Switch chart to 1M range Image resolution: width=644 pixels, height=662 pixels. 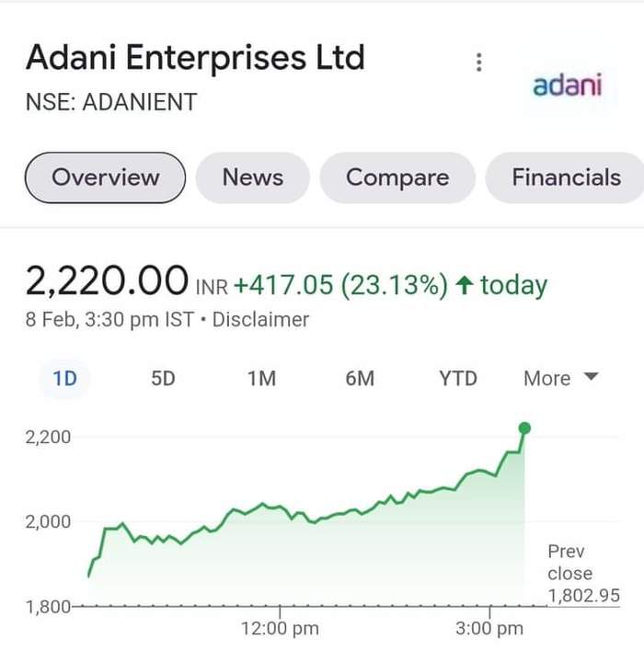pos(261,378)
